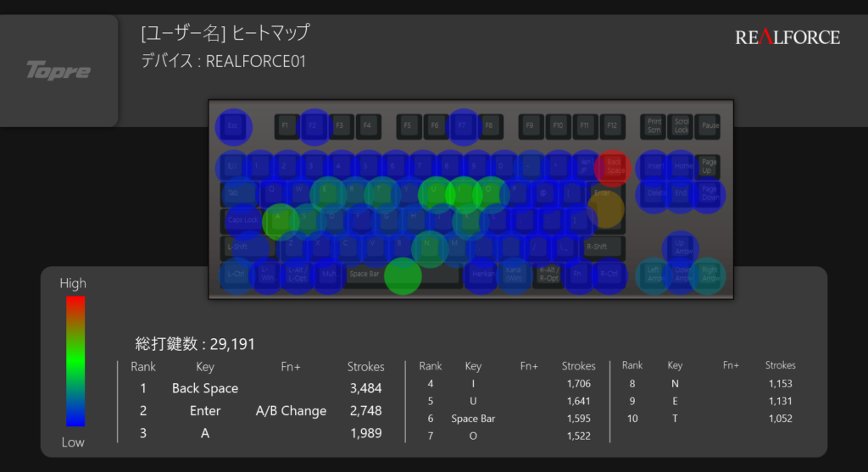This screenshot has width=868, height=472.
Task: Click the Topre logo
Action: pos(58,70)
